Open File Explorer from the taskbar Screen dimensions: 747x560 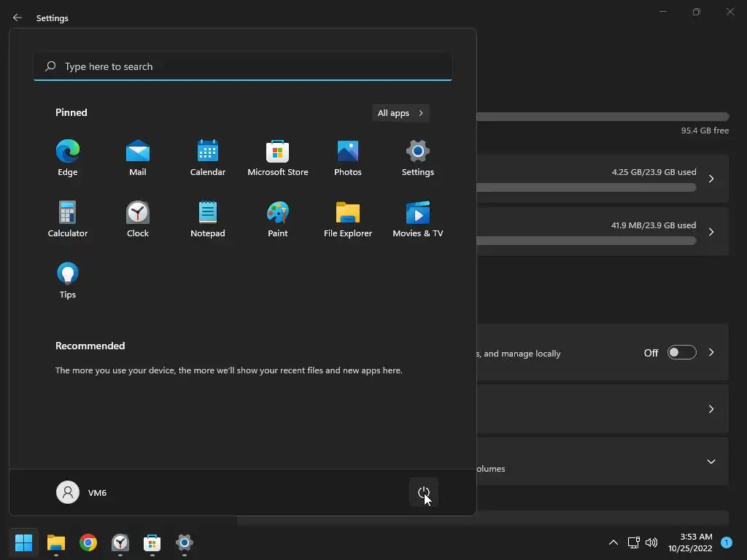point(55,542)
